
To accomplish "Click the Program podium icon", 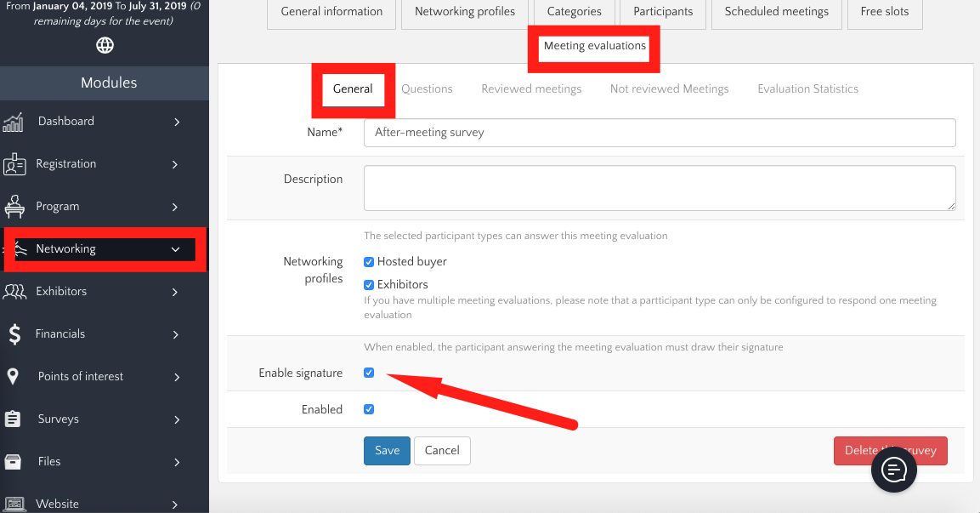I will 14,207.
